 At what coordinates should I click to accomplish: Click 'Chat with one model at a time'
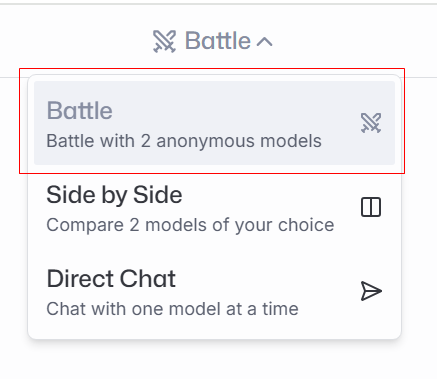(x=172, y=309)
